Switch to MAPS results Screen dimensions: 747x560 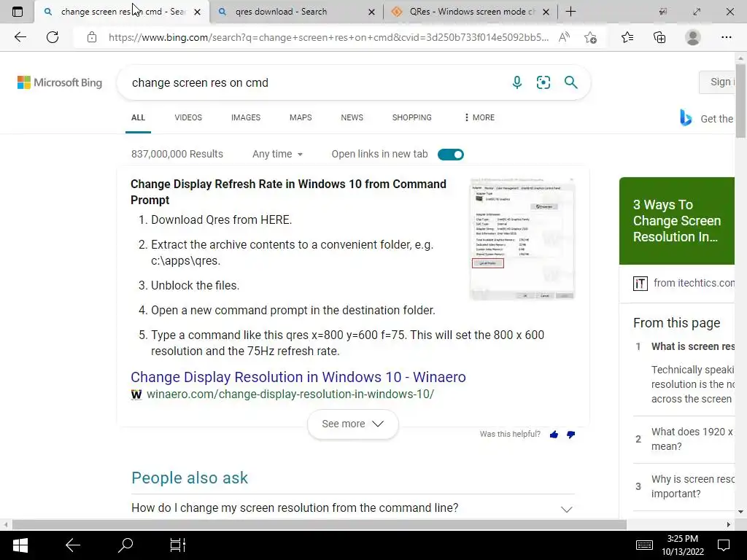coord(301,117)
